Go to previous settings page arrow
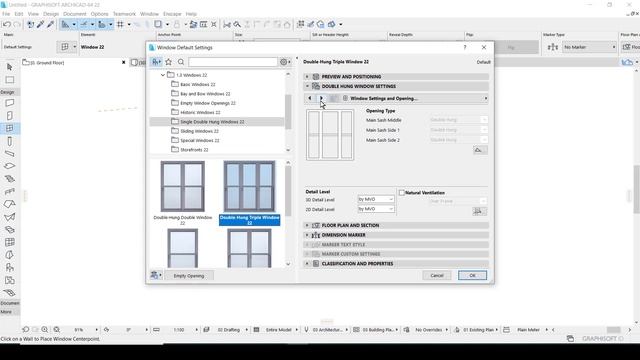640x360 pixels. (310, 98)
